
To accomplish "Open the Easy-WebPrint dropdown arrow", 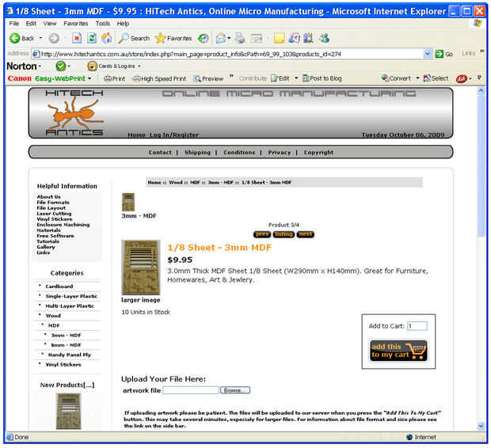I will (x=89, y=78).
